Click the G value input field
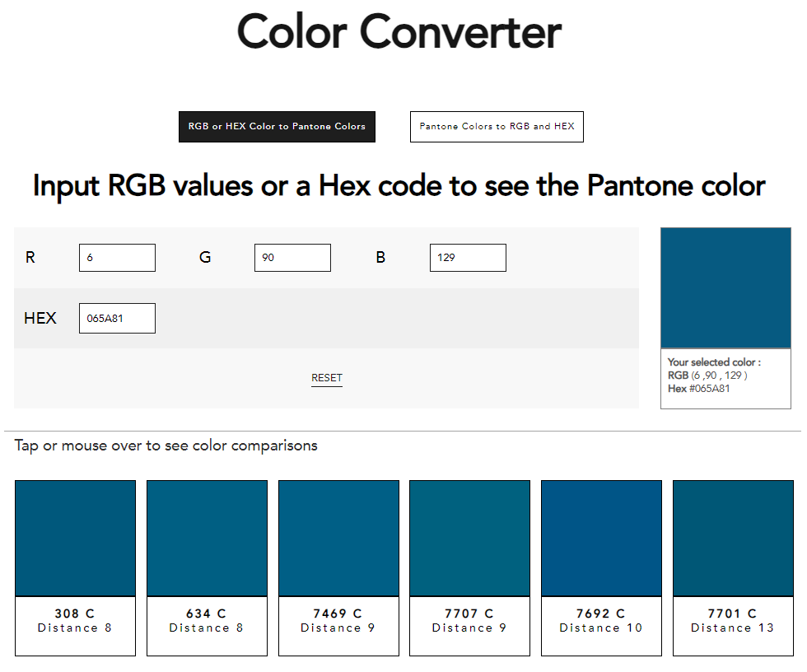The height and width of the screenshot is (672, 807). click(292, 258)
